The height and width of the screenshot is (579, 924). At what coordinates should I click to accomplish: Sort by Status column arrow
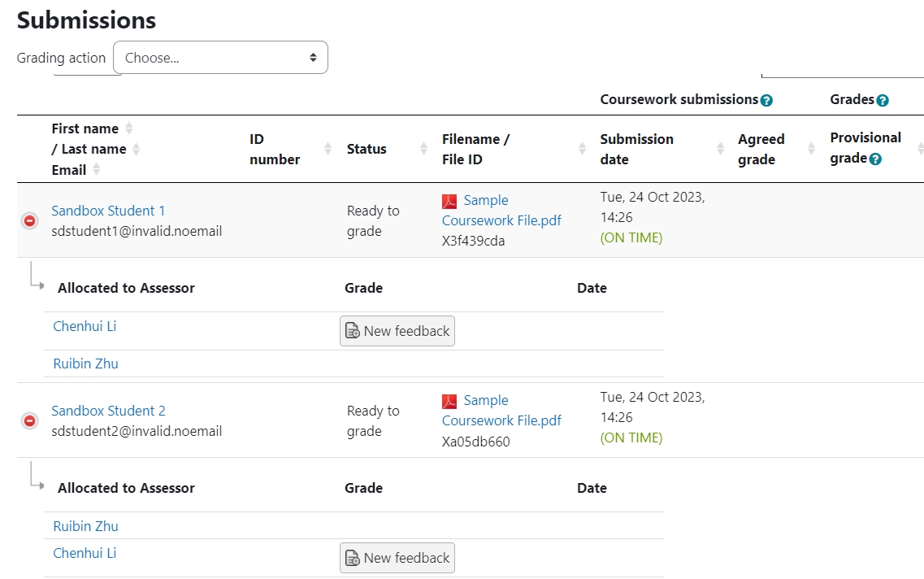(x=423, y=149)
